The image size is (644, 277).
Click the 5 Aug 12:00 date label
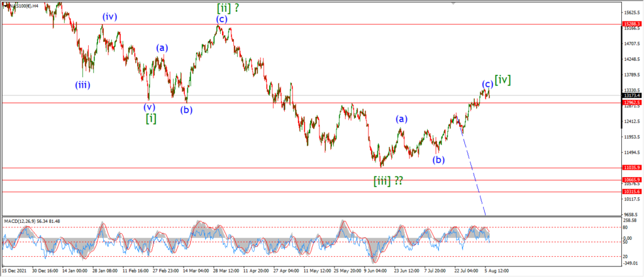(496, 271)
